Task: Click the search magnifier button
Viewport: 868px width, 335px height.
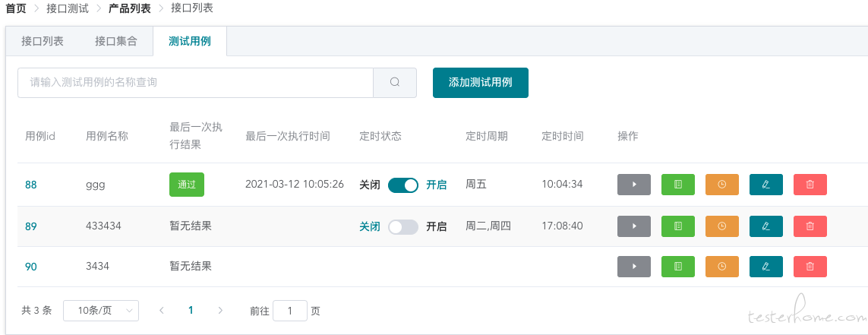Action: [x=395, y=83]
